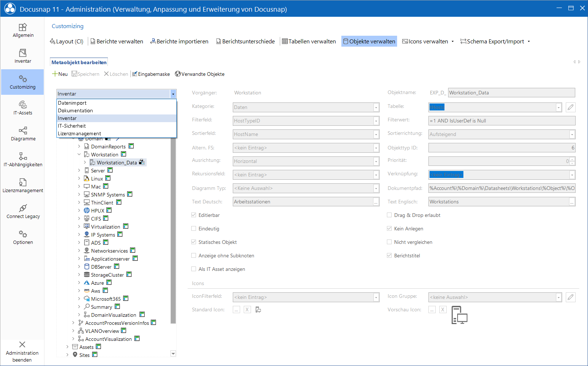588x366 pixels.
Task: Open Optionen in the sidebar
Action: coord(23,237)
